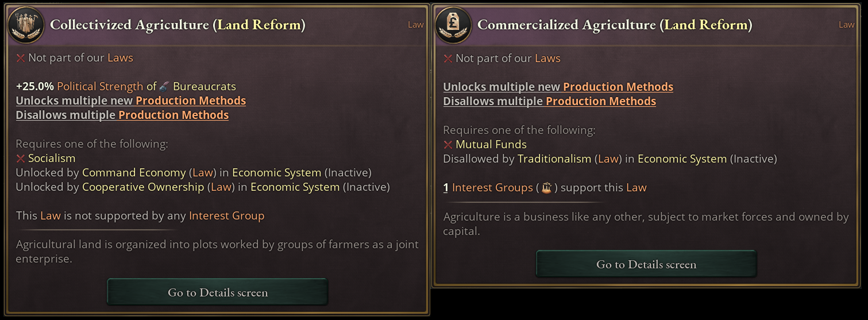Click the red X in the Collectivized Agriculture panel's 'Not part of our Laws' line

coord(21,58)
